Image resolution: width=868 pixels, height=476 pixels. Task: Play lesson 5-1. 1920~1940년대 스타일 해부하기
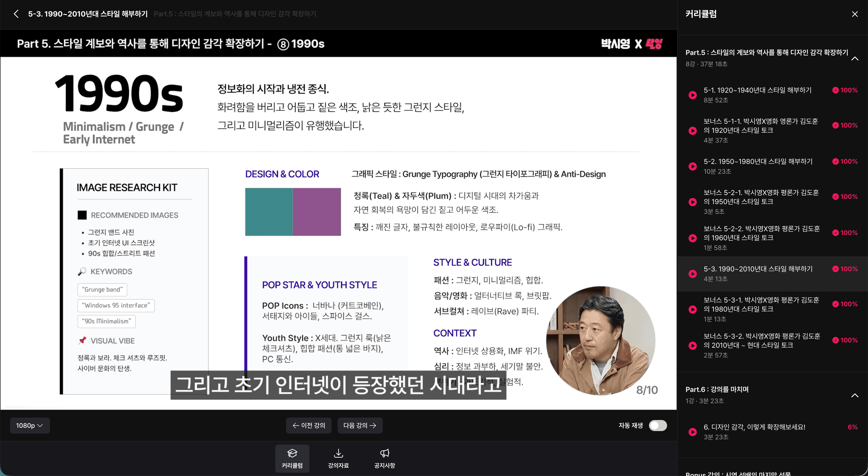[x=692, y=95]
